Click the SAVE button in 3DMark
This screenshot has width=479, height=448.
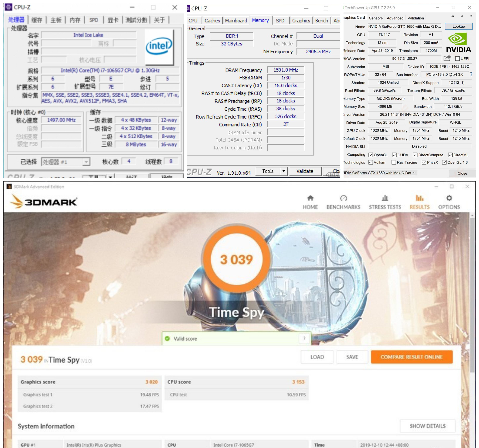coord(352,357)
